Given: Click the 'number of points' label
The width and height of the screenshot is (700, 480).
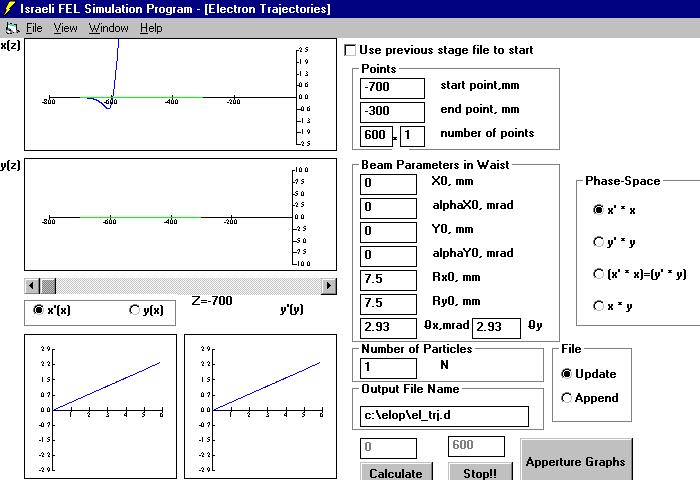Looking at the screenshot, I should [x=487, y=133].
